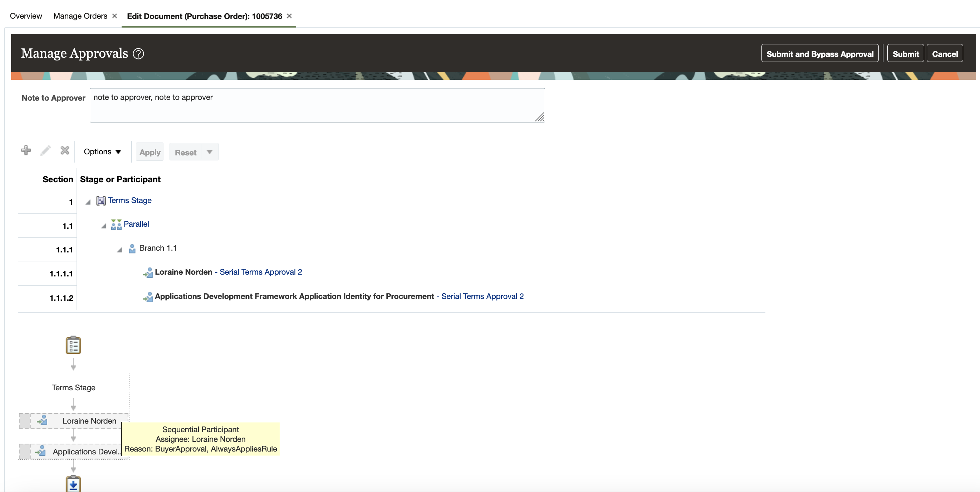Image resolution: width=980 pixels, height=492 pixels.
Task: Click the Edit pencil icon in toolbar
Action: pyautogui.click(x=45, y=150)
